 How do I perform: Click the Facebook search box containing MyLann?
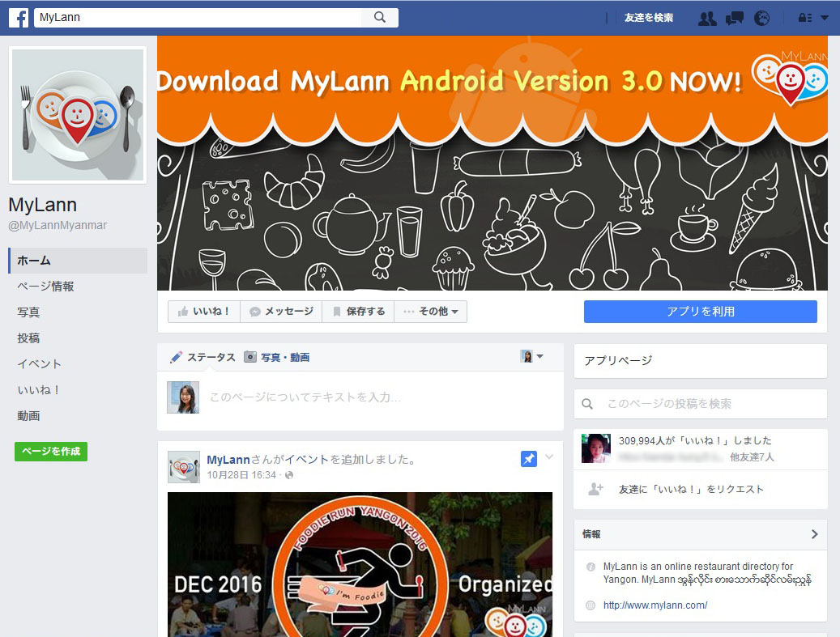198,17
